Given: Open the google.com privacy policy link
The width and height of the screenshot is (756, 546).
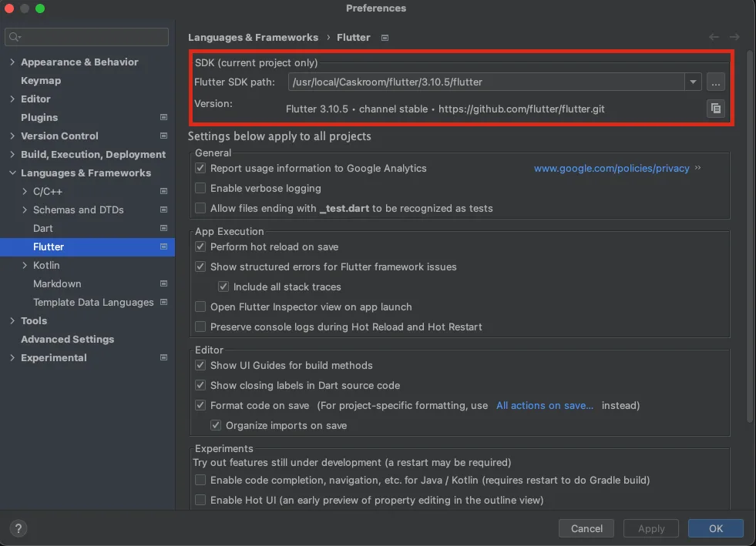Looking at the screenshot, I should pyautogui.click(x=611, y=169).
